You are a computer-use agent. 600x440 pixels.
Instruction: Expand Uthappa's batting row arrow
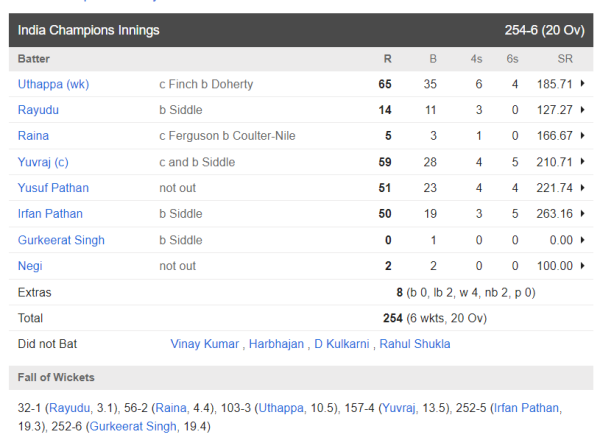tap(582, 84)
